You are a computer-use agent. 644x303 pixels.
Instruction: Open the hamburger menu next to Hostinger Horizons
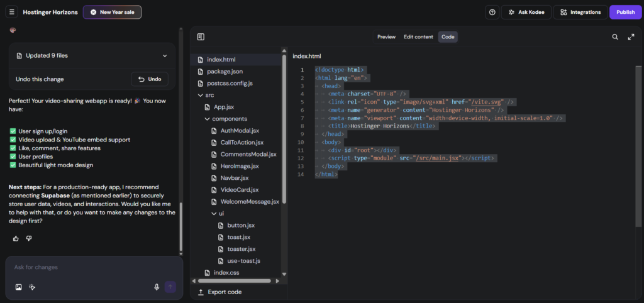coord(11,12)
